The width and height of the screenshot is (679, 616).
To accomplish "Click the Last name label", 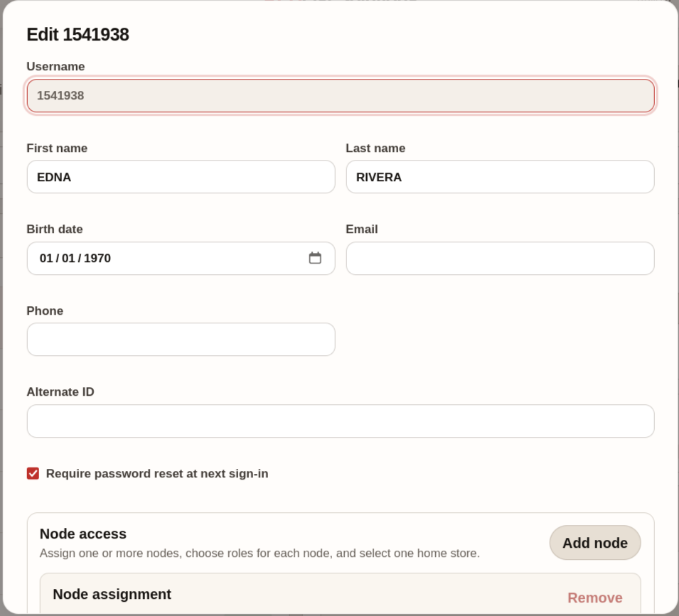I will 375,148.
